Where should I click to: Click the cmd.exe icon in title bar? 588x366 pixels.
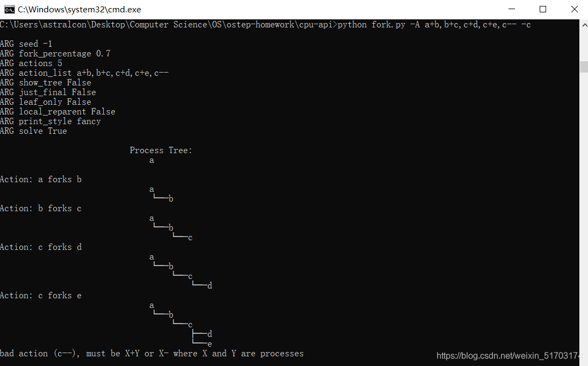click(9, 9)
